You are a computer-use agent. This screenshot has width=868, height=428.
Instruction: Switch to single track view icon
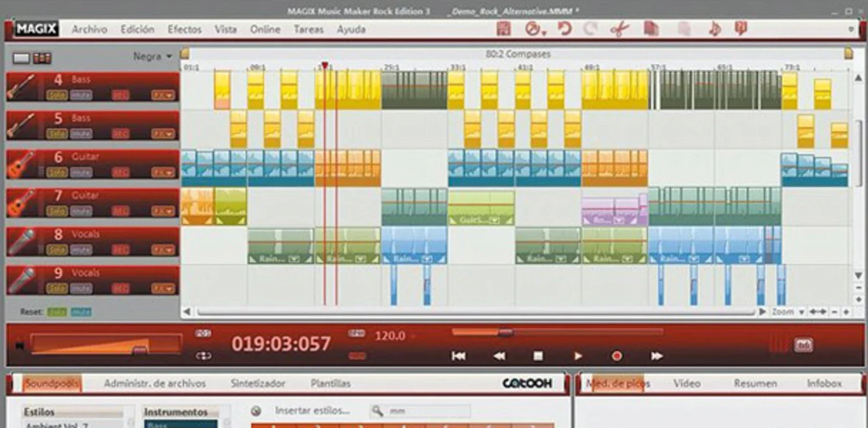pos(21,58)
